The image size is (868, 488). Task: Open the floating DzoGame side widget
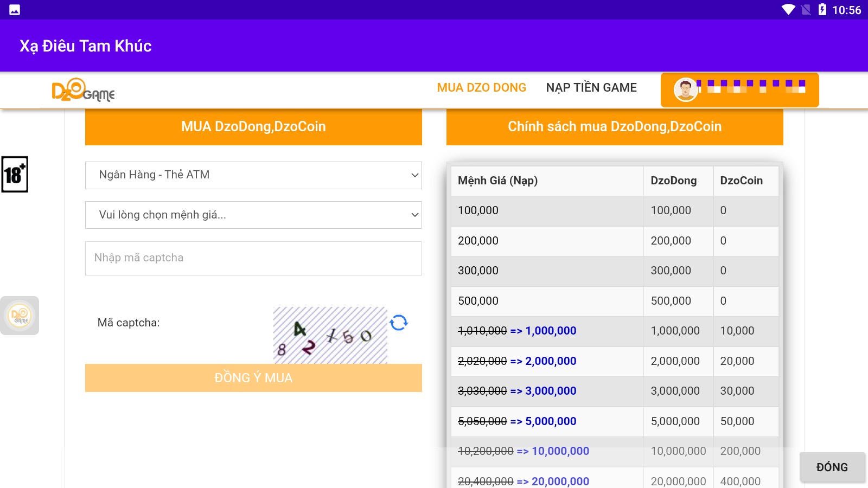pos(20,316)
